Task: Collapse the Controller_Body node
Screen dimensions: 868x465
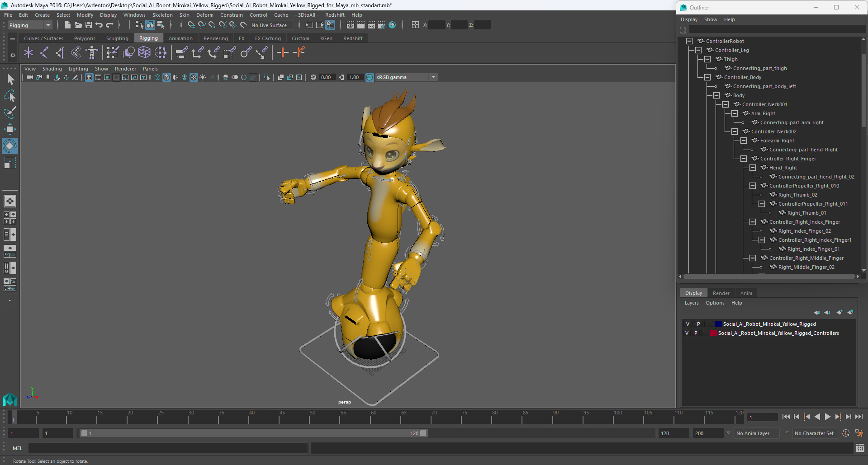Action: (x=707, y=77)
